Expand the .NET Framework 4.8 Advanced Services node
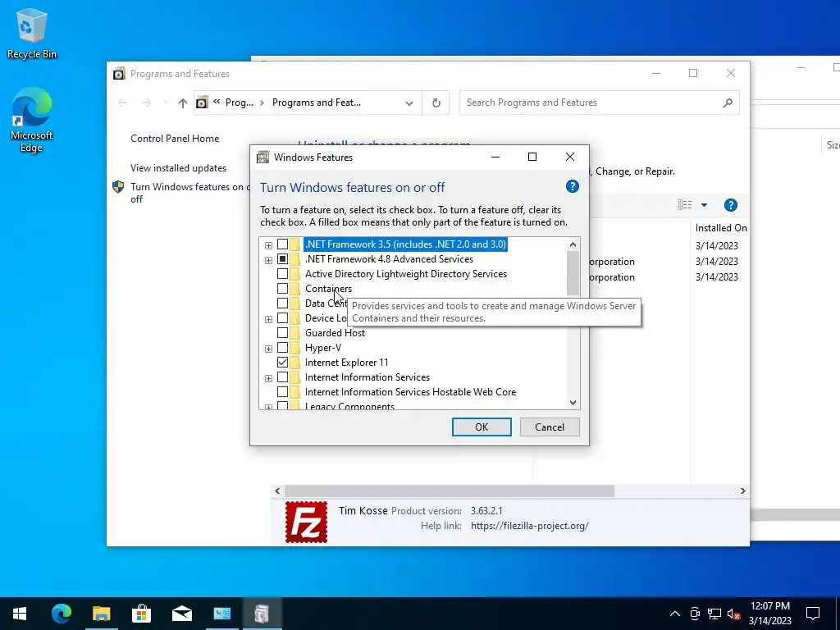 tap(268, 260)
